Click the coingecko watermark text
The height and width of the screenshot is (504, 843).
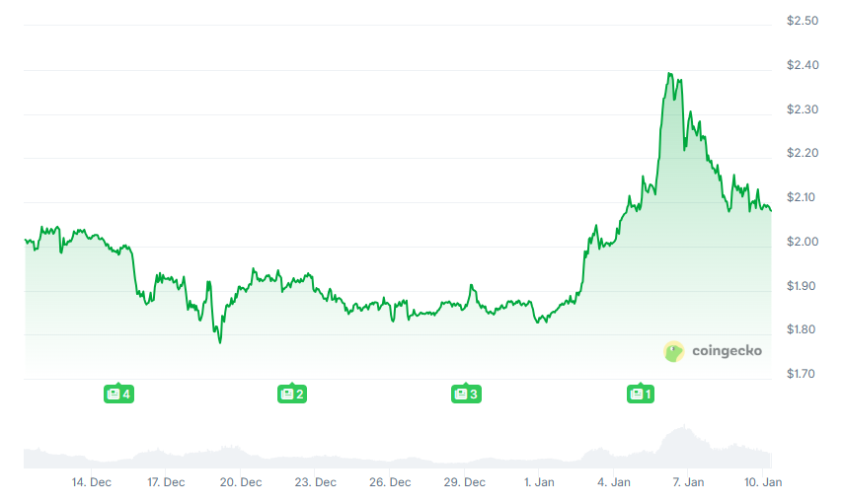pos(727,351)
